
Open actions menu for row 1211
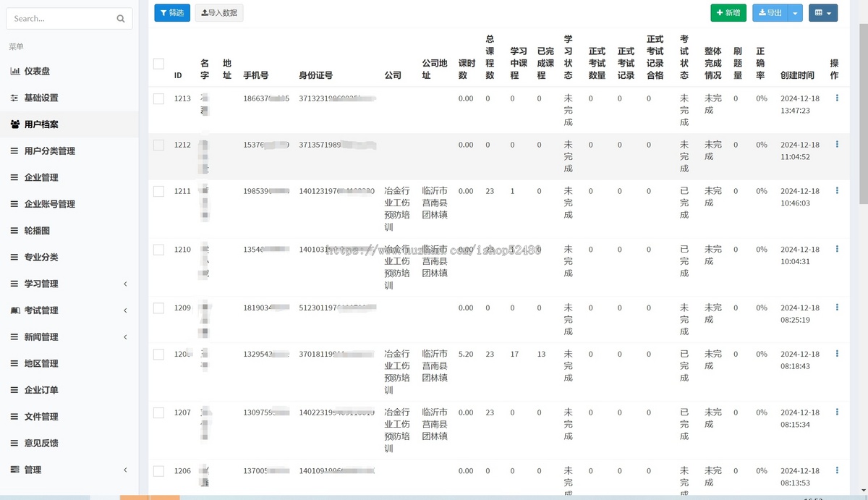click(837, 191)
